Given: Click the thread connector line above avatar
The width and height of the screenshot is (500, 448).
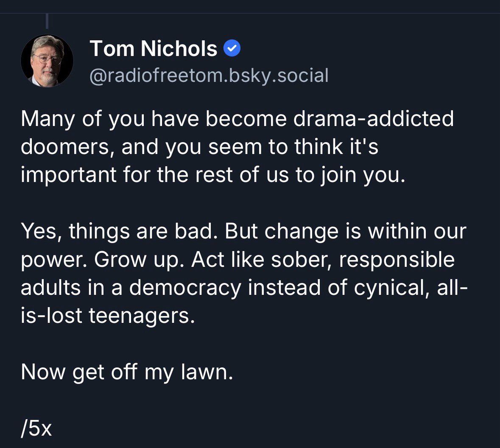Looking at the screenshot, I should [47, 20].
